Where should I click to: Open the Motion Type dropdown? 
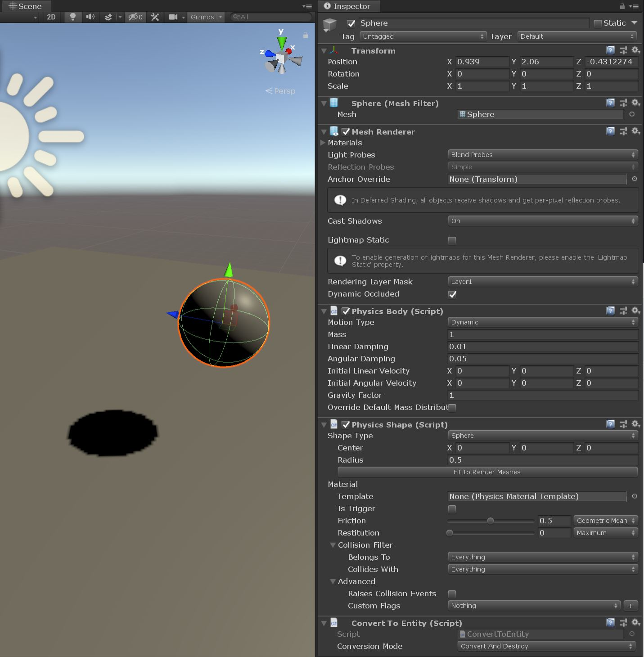point(543,322)
